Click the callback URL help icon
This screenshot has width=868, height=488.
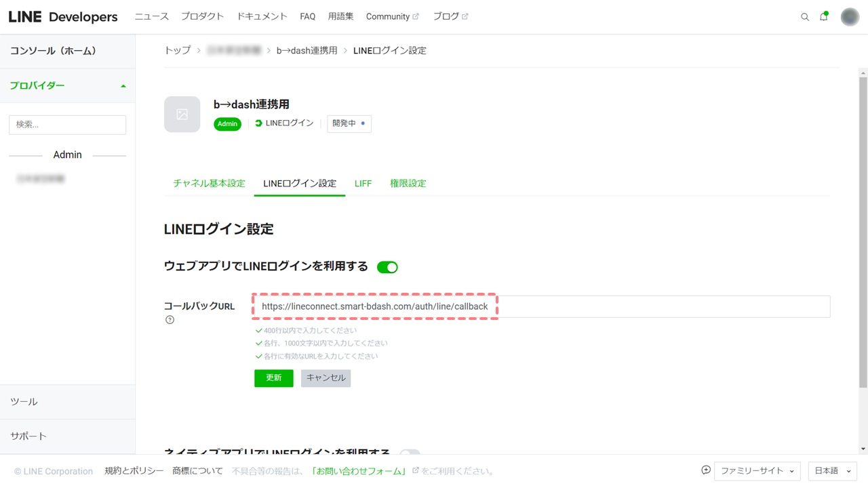pyautogui.click(x=170, y=320)
